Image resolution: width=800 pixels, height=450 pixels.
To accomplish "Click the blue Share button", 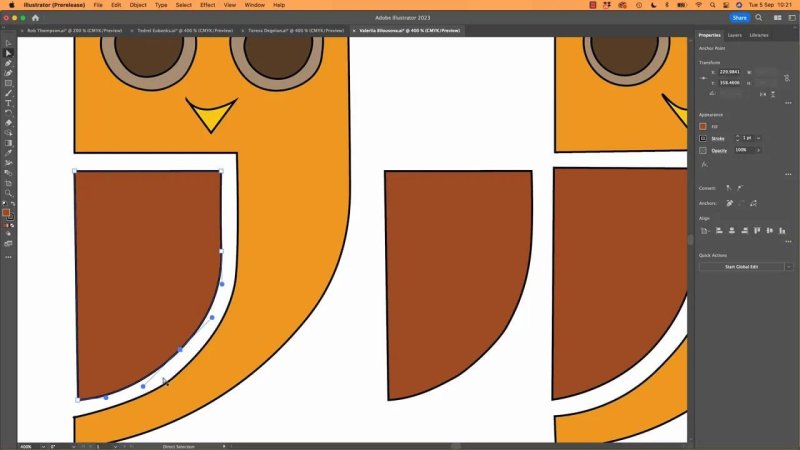I will tap(739, 18).
